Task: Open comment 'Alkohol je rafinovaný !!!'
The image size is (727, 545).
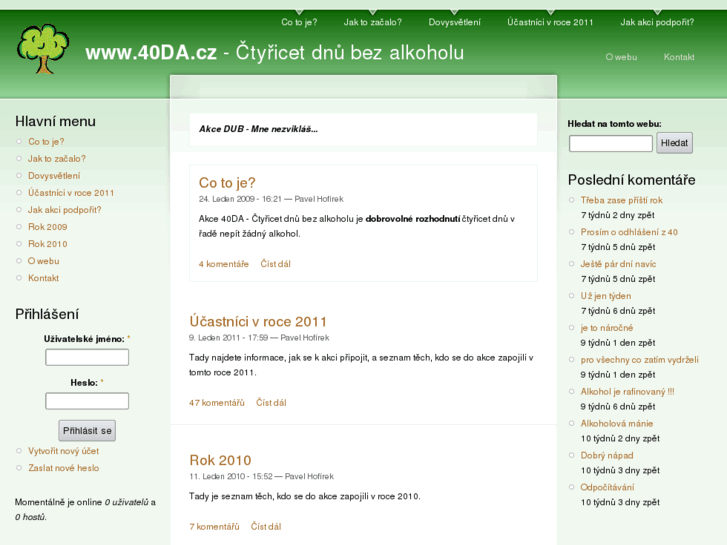Action: click(627, 391)
